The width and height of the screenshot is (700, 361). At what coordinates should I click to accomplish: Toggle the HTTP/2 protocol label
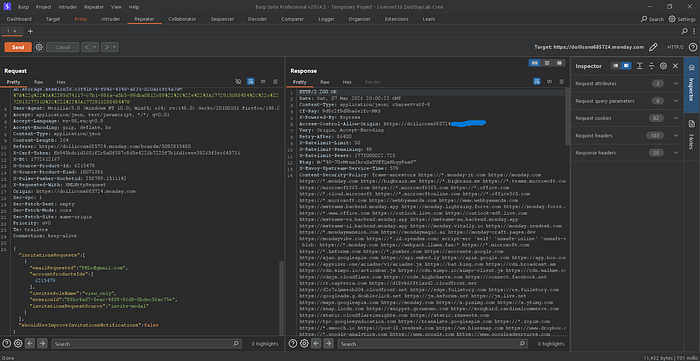coord(675,47)
